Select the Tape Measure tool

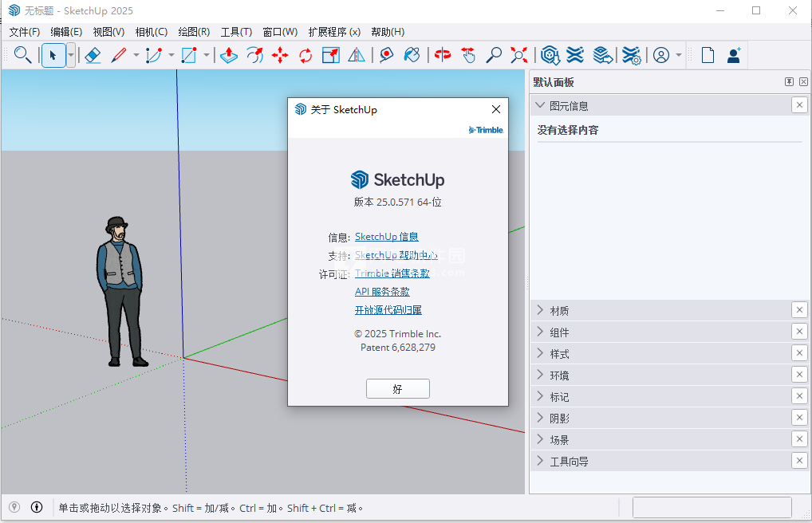(386, 55)
